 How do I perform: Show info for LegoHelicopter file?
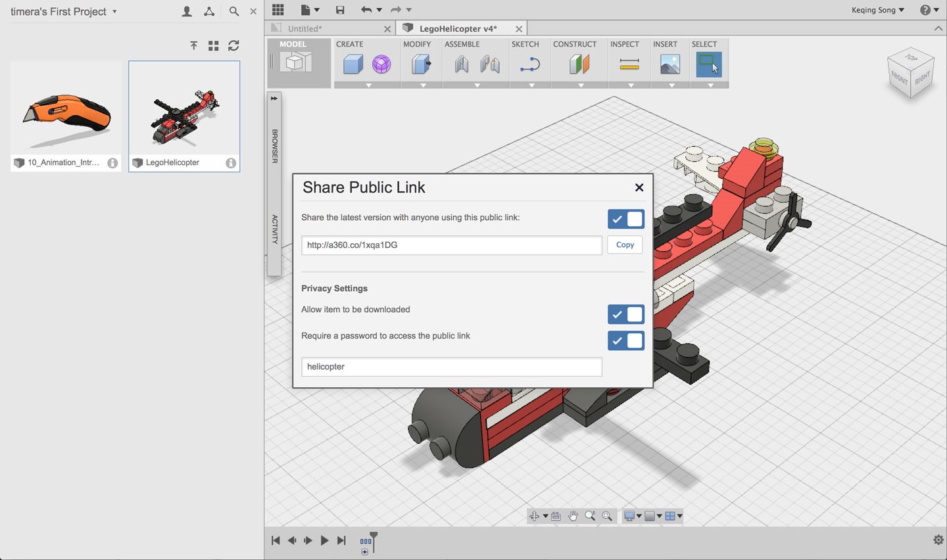click(231, 163)
